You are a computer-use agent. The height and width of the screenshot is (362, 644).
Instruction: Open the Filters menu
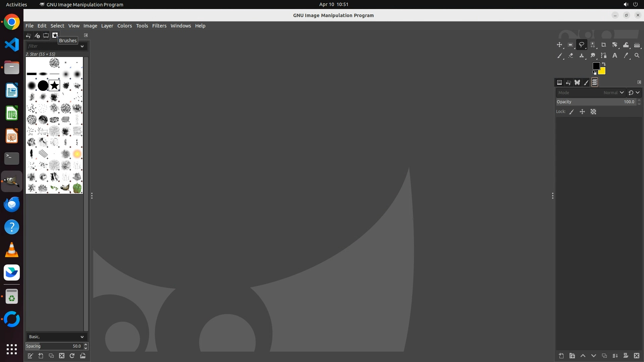click(x=159, y=26)
